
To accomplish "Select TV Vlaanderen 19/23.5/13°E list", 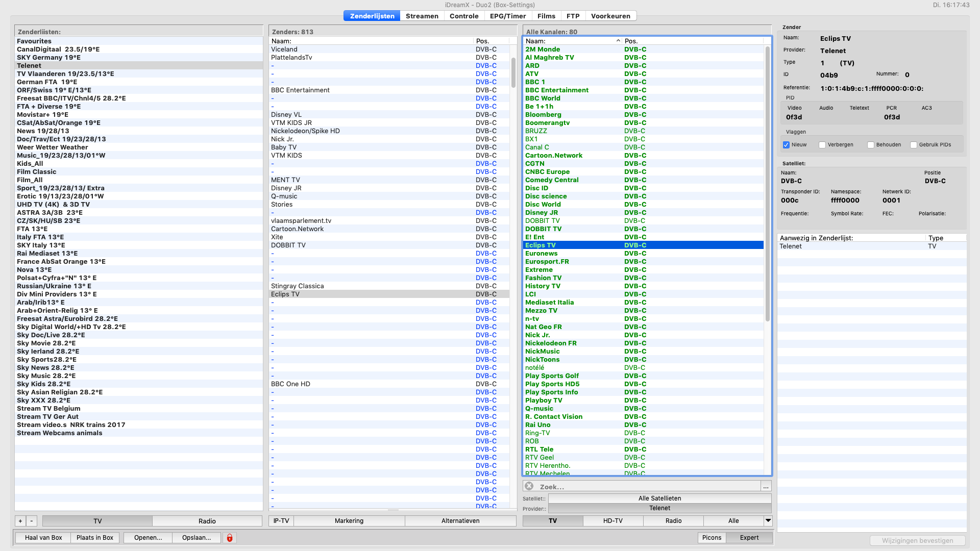I will (x=138, y=74).
